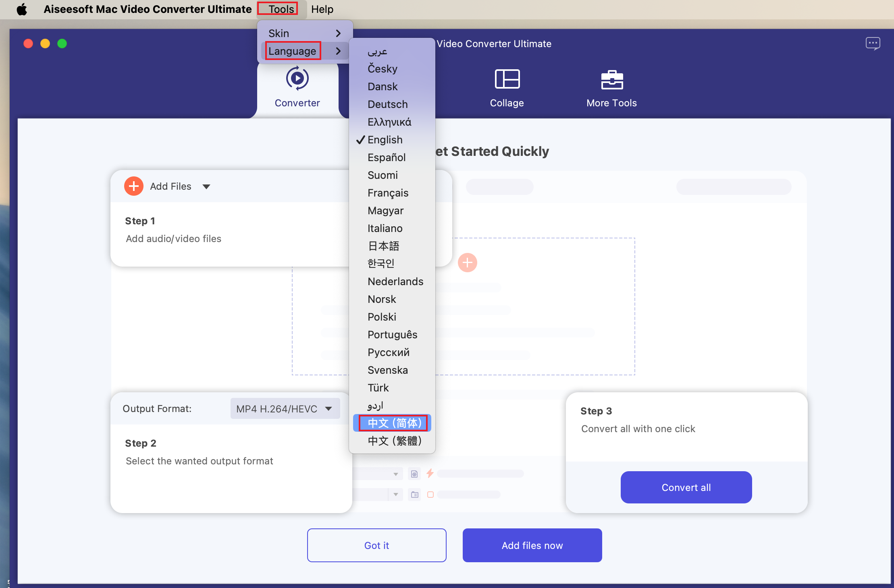
Task: Close the window with red button
Action: click(x=28, y=43)
